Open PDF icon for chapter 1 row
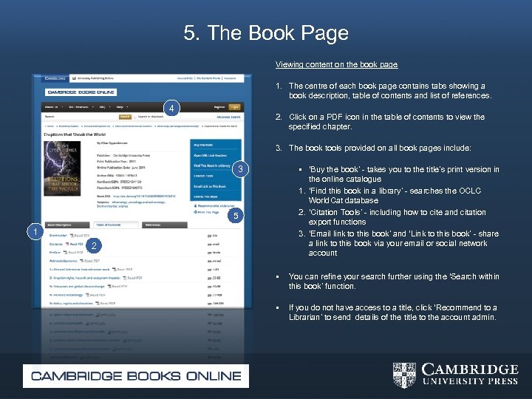This screenshot has height=399, width=532. (x=115, y=270)
